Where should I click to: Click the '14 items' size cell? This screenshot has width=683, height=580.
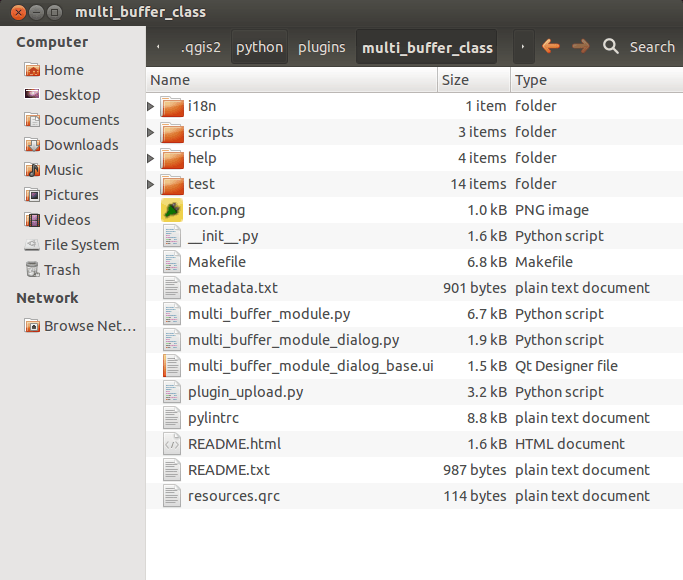pos(478,184)
